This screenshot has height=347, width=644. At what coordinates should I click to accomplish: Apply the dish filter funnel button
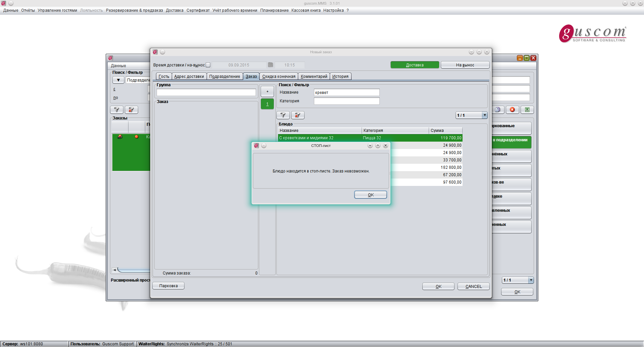tap(283, 115)
